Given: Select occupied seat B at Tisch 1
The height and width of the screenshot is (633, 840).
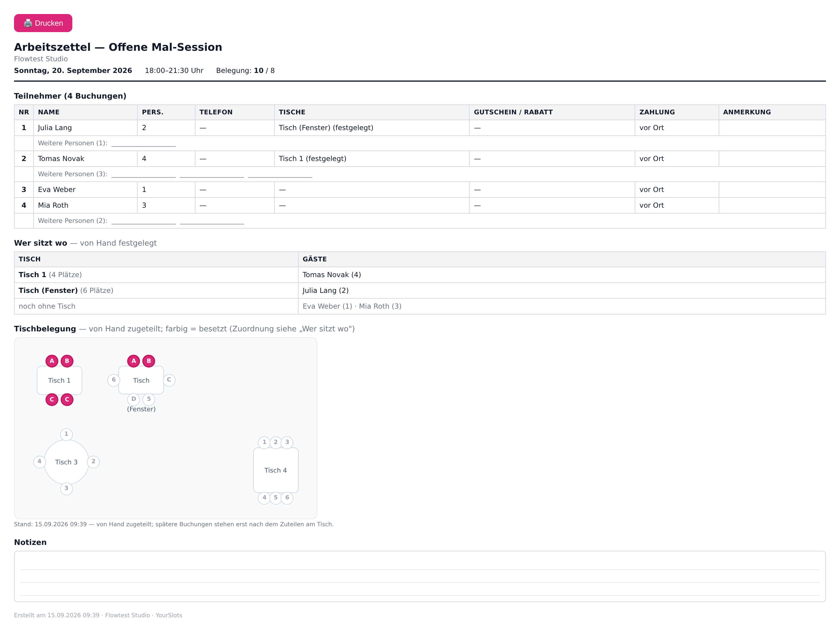Looking at the screenshot, I should pos(67,361).
